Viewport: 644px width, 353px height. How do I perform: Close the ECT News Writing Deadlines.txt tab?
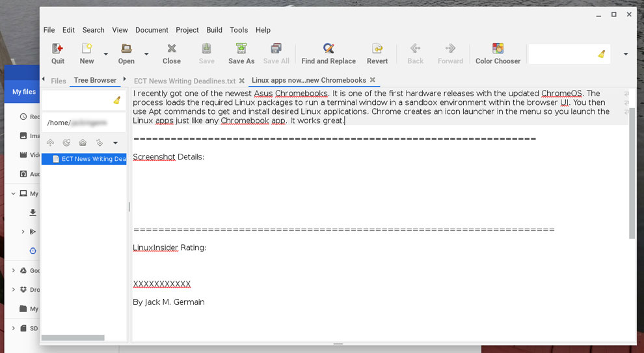[242, 81]
